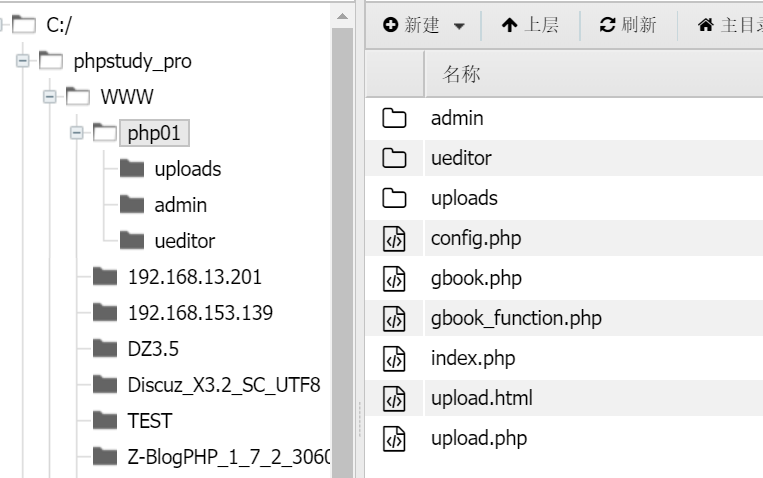Click the admin folder icon in file list

click(x=394, y=118)
